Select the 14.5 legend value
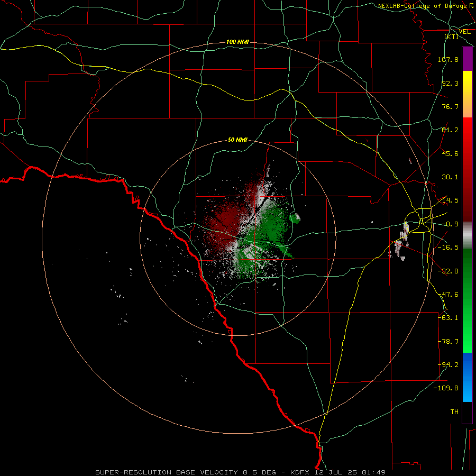 (x=450, y=200)
